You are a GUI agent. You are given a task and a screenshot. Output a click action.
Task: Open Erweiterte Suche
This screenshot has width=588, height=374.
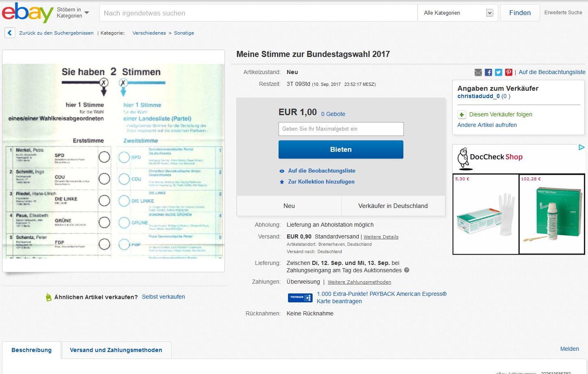563,13
